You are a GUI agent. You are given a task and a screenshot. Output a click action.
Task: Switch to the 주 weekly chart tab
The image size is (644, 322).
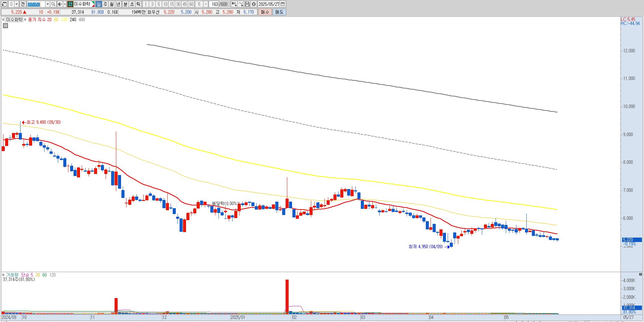(105, 4)
